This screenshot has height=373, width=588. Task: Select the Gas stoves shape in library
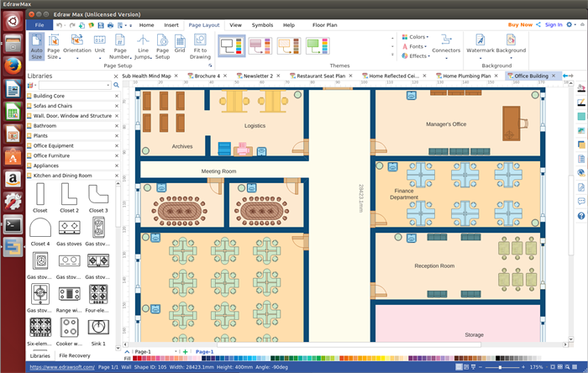click(70, 226)
